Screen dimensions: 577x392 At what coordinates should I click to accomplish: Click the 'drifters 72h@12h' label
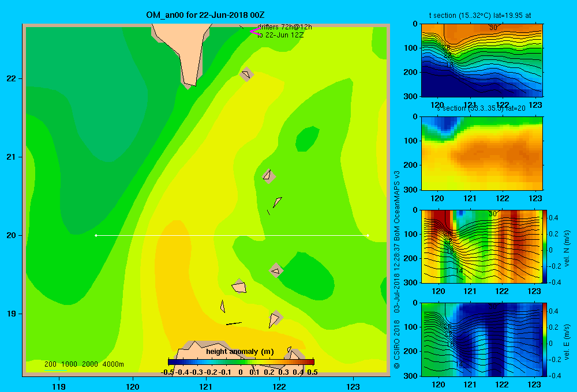point(285,27)
